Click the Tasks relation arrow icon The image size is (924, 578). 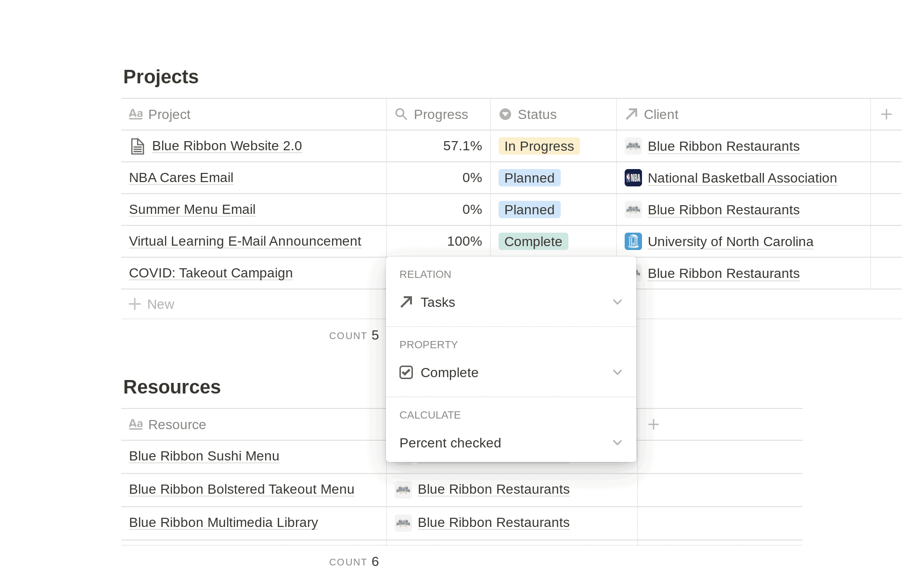(406, 302)
